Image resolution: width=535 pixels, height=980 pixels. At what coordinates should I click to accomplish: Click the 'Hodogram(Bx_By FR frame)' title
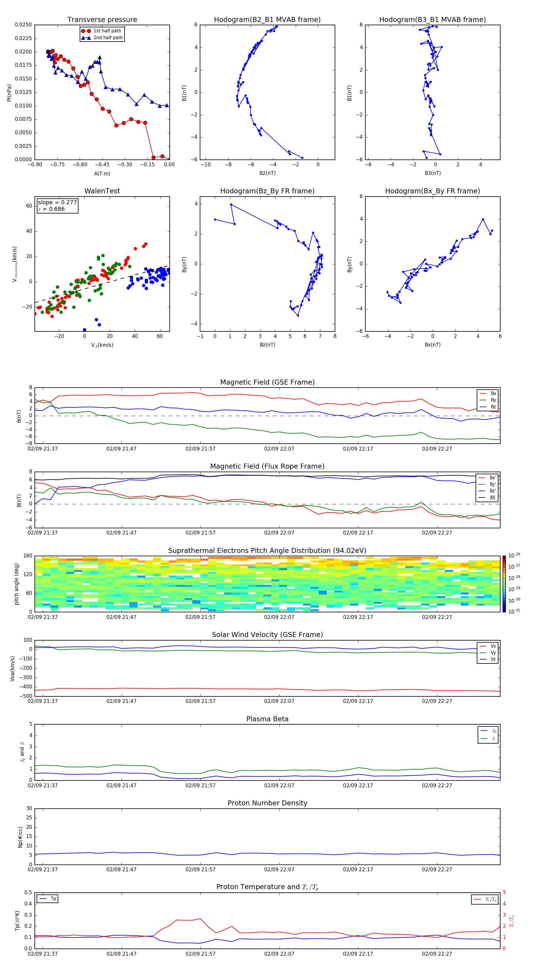click(x=432, y=191)
